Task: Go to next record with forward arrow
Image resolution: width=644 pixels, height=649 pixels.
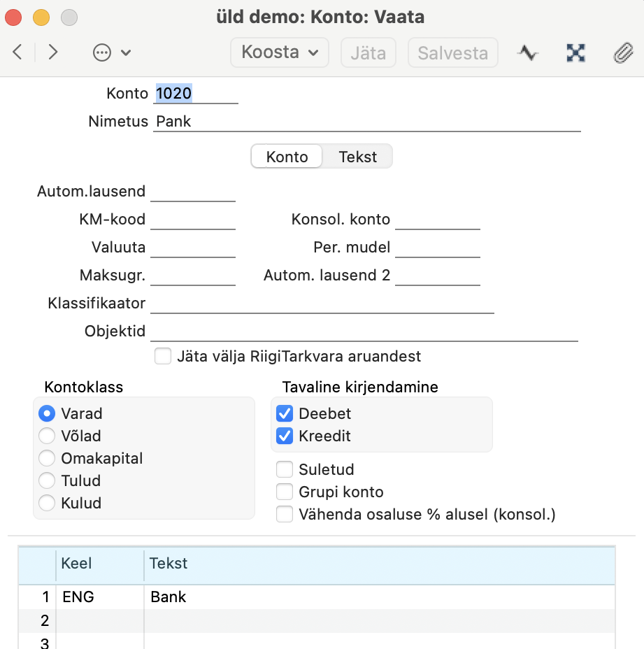Action: pyautogui.click(x=52, y=52)
